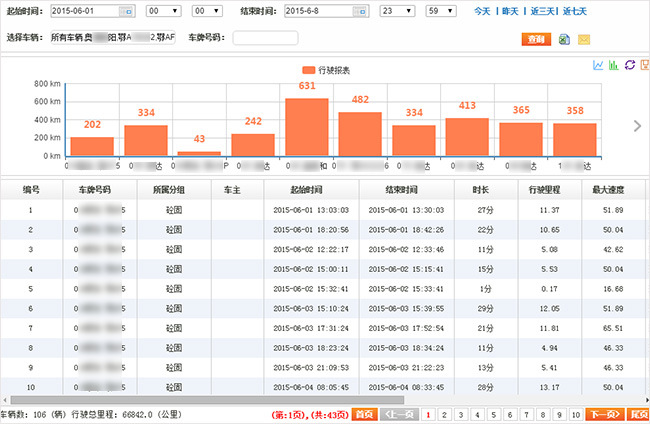Sort by 所属分组 column header
Image resolution: width=650 pixels, height=424 pixels.
(169, 190)
